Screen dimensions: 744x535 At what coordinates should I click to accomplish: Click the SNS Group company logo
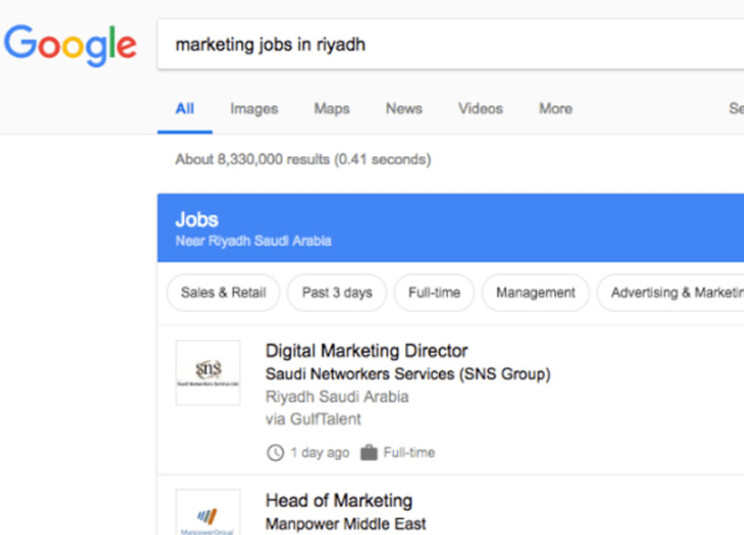pyautogui.click(x=208, y=373)
